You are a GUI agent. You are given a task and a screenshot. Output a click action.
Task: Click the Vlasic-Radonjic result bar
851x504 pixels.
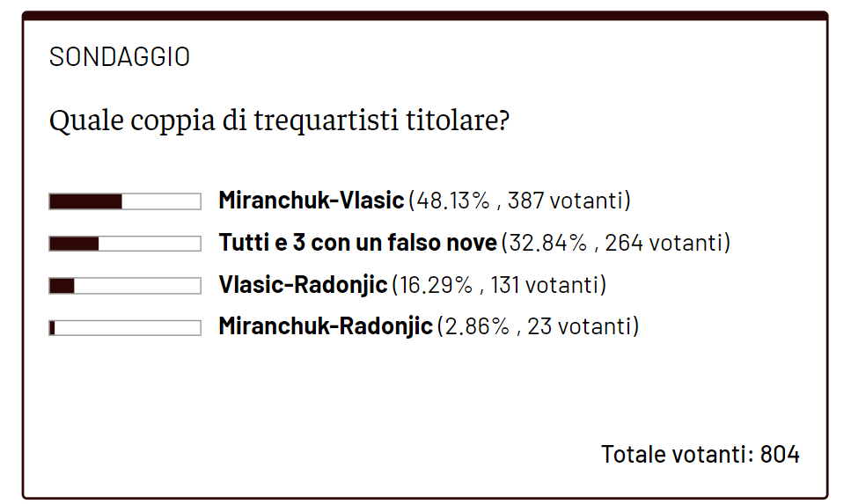coord(125,286)
